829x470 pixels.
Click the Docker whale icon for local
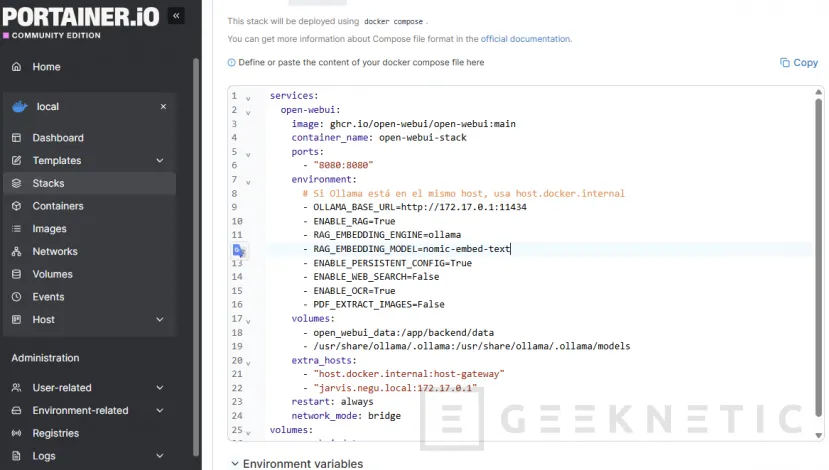pos(20,107)
